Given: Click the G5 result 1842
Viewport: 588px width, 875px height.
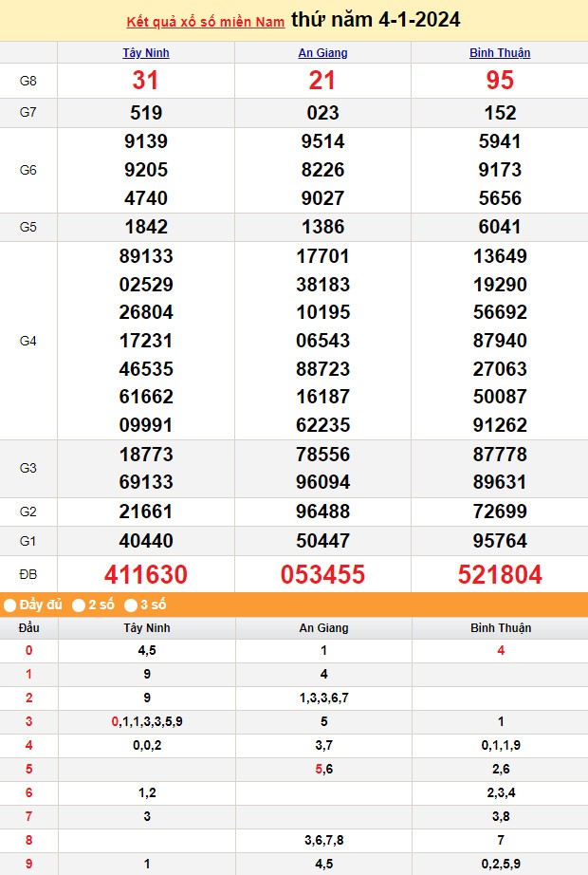Looking at the screenshot, I should coord(146,227).
